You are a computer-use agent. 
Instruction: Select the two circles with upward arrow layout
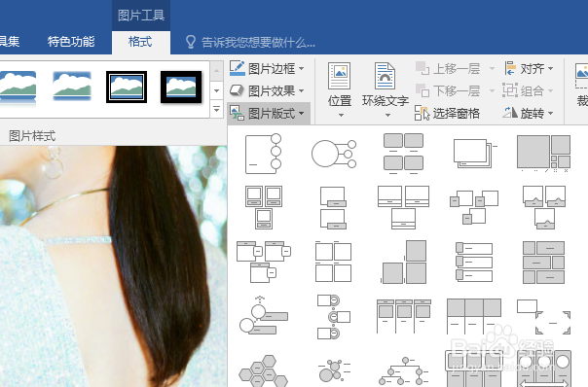click(x=264, y=315)
